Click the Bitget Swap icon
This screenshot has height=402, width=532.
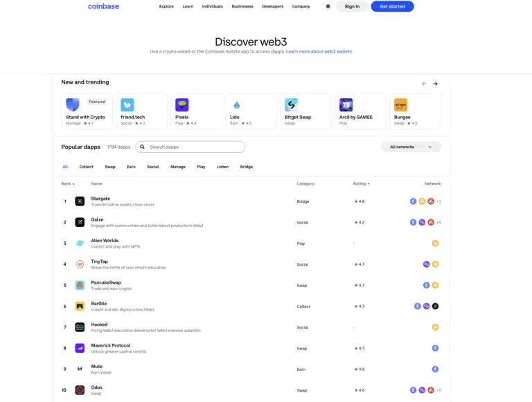click(x=291, y=104)
